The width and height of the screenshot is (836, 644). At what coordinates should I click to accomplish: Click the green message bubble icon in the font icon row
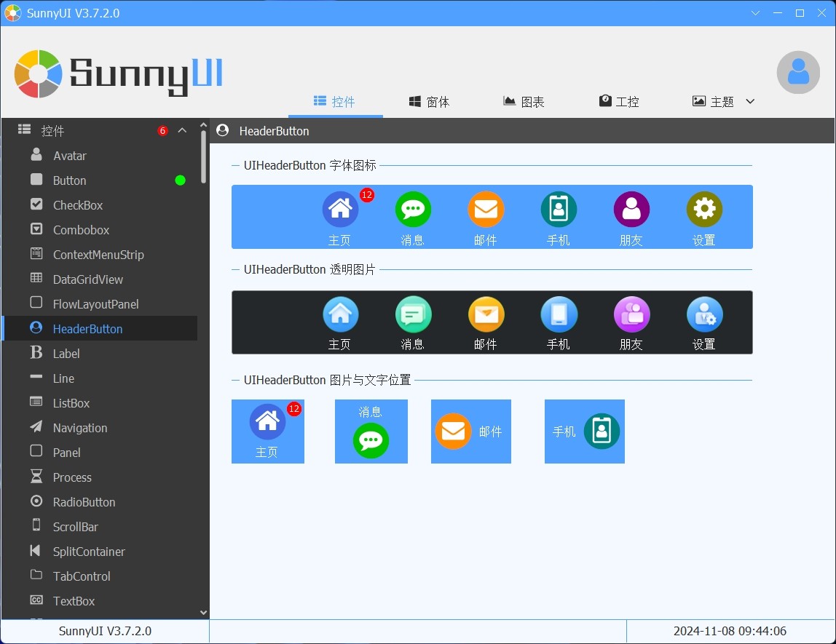tap(413, 210)
